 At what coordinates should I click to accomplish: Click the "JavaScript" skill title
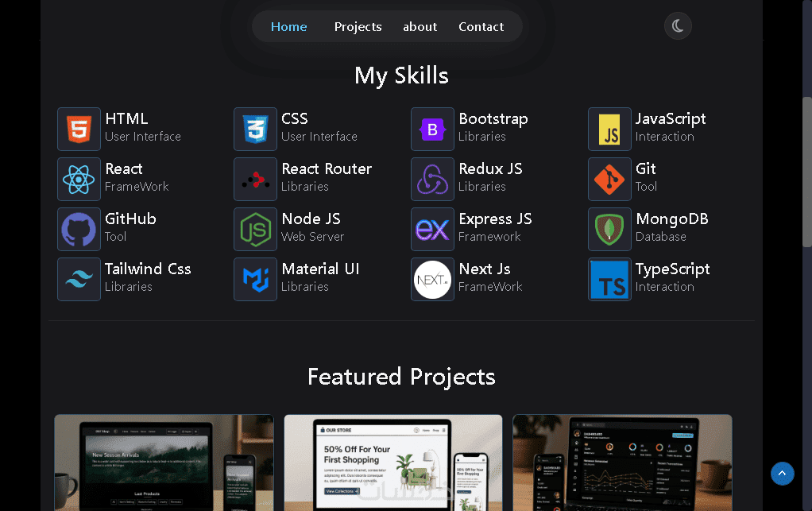(671, 119)
